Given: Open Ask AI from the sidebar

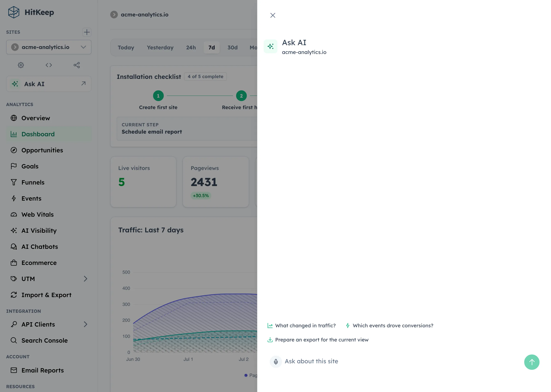Looking at the screenshot, I should [x=49, y=84].
